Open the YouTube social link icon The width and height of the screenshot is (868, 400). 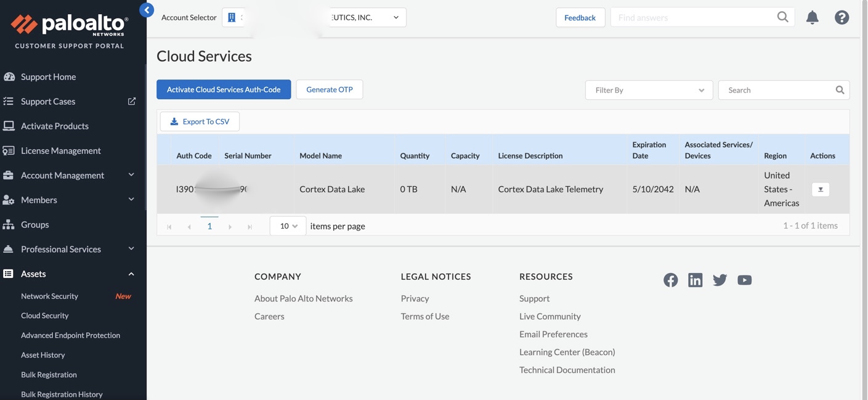click(744, 280)
